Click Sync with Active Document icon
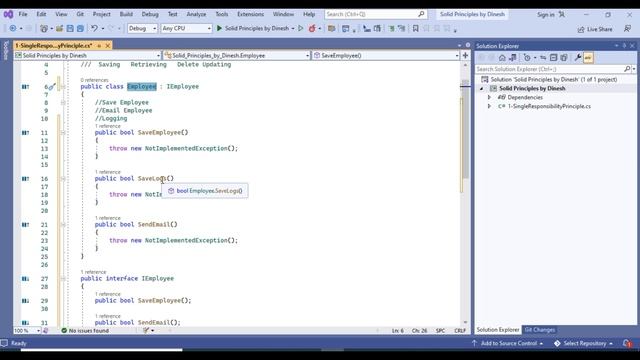The width and height of the screenshot is (640, 360). click(543, 58)
